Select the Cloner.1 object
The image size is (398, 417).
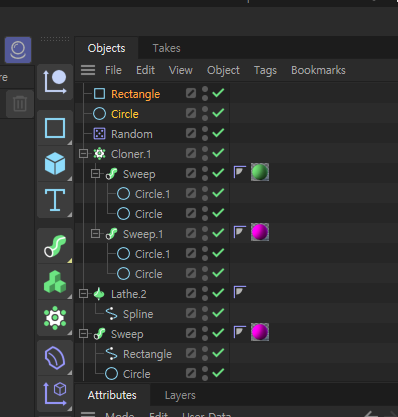pyautogui.click(x=131, y=154)
